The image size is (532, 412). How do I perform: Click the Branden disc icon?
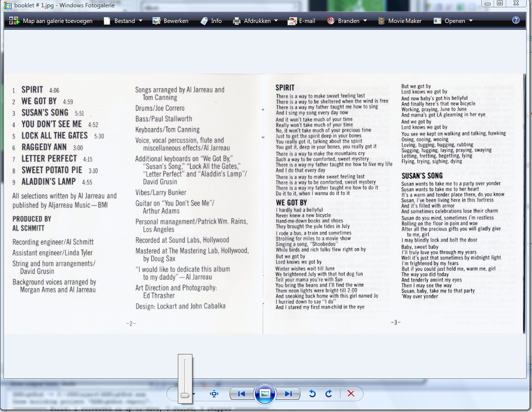[x=331, y=20]
